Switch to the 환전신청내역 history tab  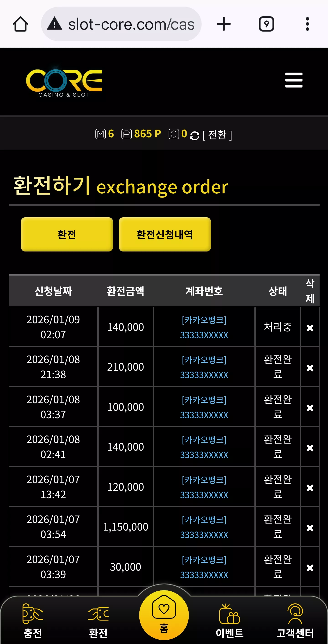click(165, 234)
